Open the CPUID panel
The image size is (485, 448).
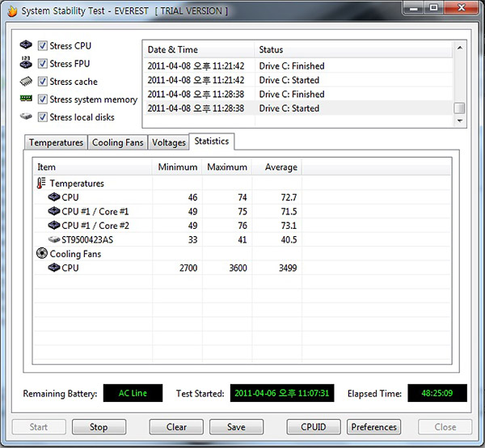tap(314, 427)
